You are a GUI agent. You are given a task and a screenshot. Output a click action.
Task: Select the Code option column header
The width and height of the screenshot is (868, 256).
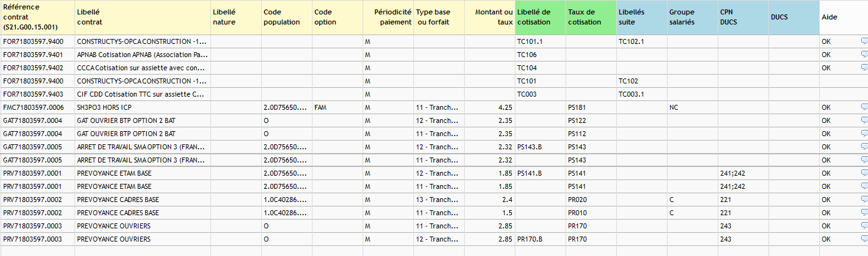pos(337,17)
